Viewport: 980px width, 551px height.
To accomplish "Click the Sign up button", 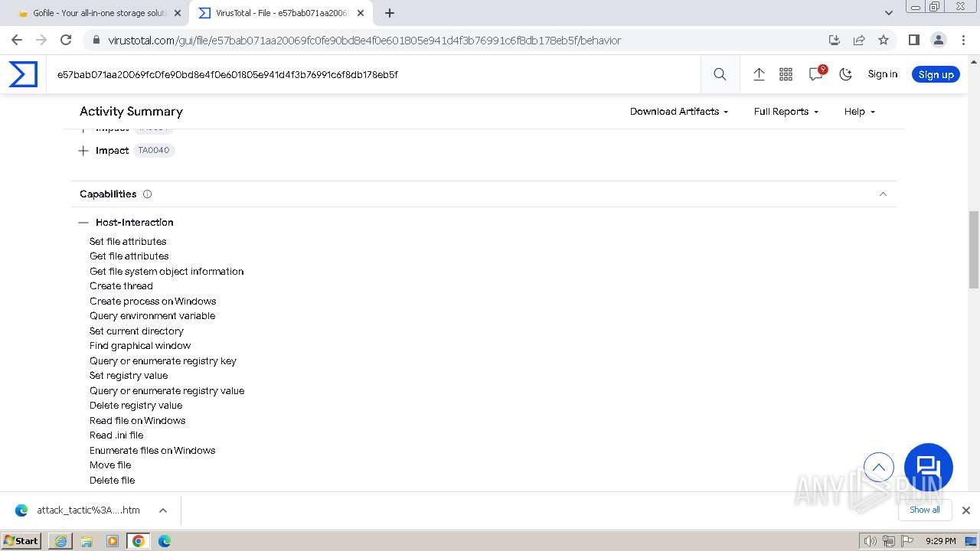I will [x=936, y=74].
